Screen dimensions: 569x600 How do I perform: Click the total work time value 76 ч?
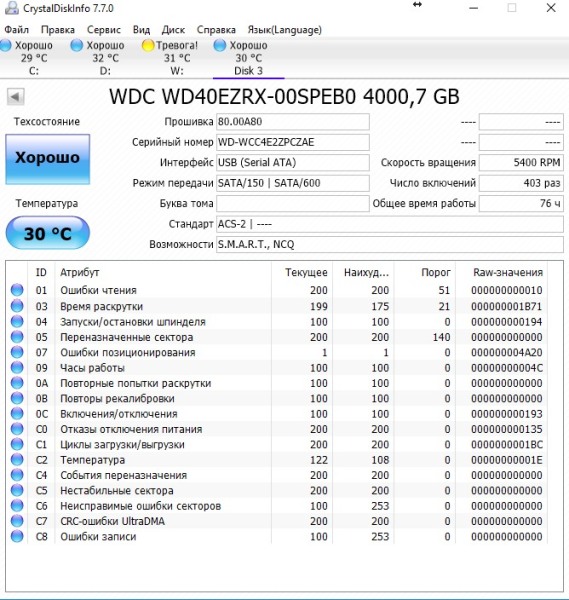coord(521,203)
